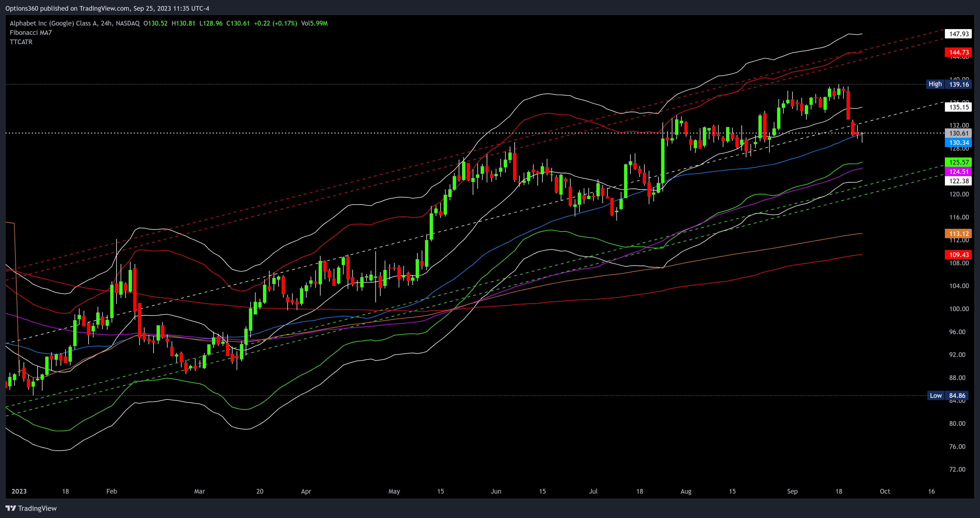This screenshot has height=518, width=980.
Task: Select the TTCATR indicator label
Action: tap(21, 42)
